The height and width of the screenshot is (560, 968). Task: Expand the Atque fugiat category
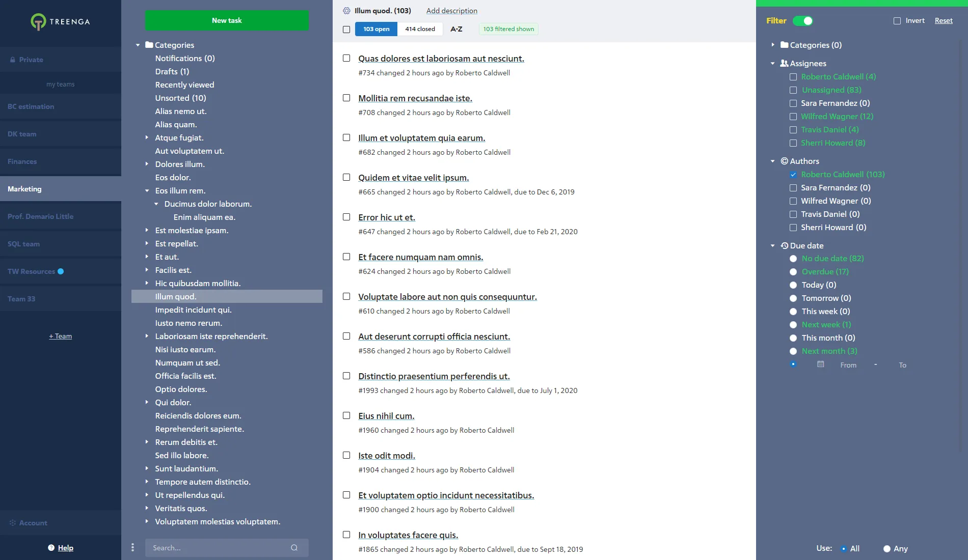click(x=146, y=137)
